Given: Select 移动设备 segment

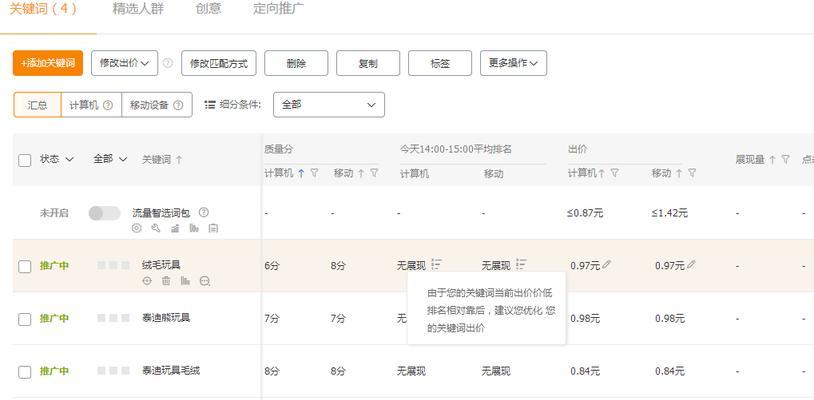Looking at the screenshot, I should pyautogui.click(x=156, y=105).
